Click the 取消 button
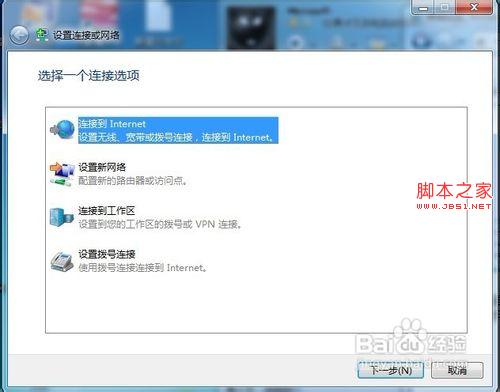Screen dimensions: 500x392 [x=457, y=370]
